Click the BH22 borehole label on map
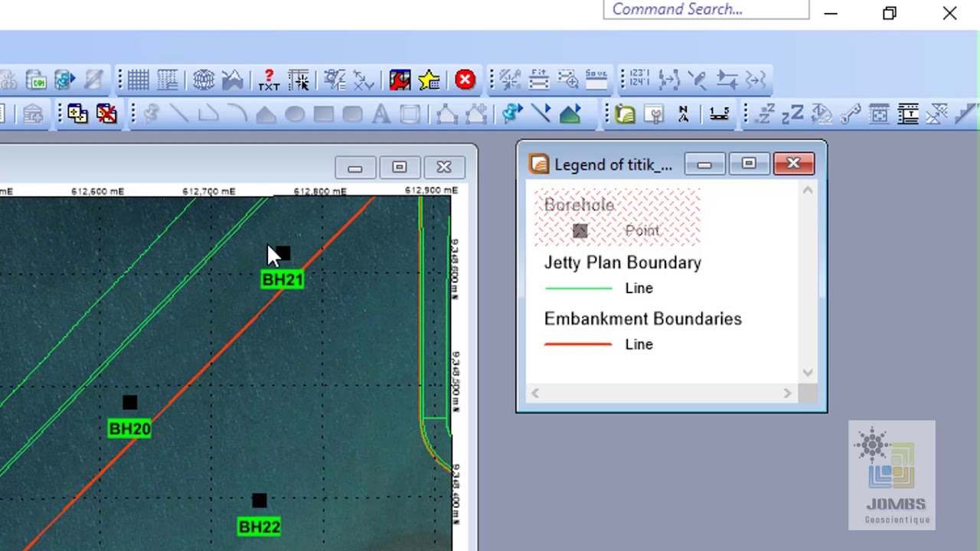 [x=259, y=527]
